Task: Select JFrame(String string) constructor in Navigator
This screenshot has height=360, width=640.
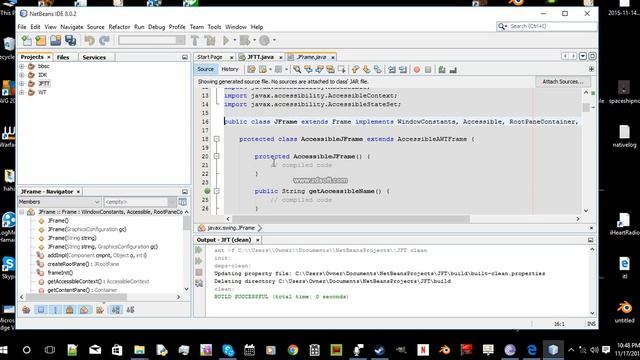Action: (x=72, y=238)
